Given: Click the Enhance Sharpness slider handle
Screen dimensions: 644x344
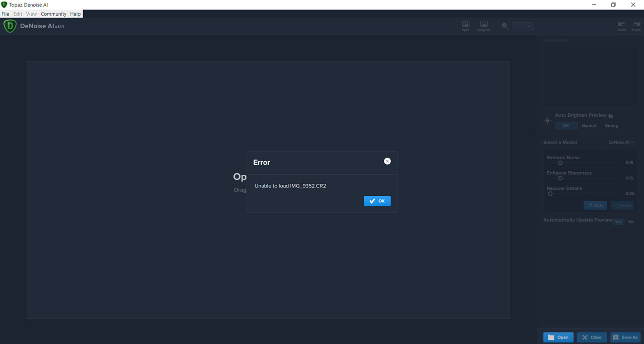Looking at the screenshot, I should point(560,178).
